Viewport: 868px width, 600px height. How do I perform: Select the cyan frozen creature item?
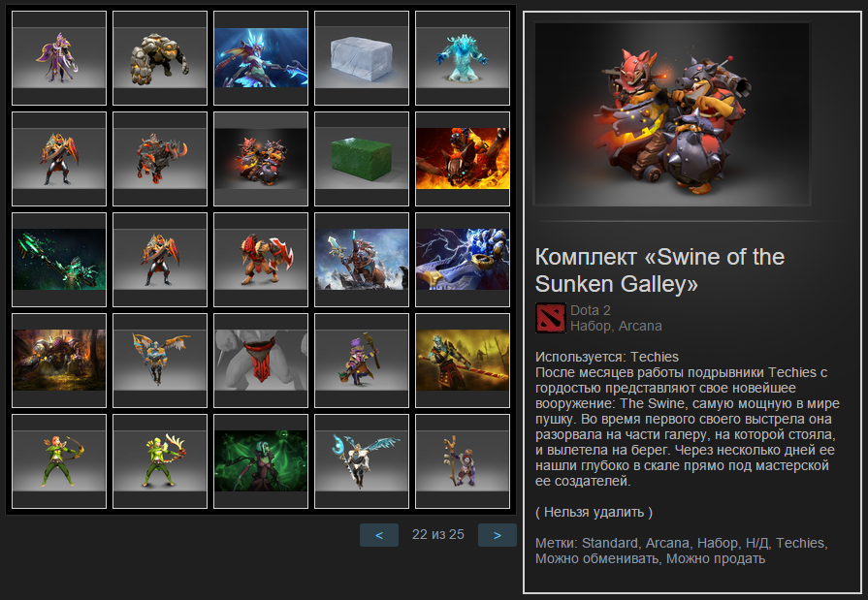point(463,58)
